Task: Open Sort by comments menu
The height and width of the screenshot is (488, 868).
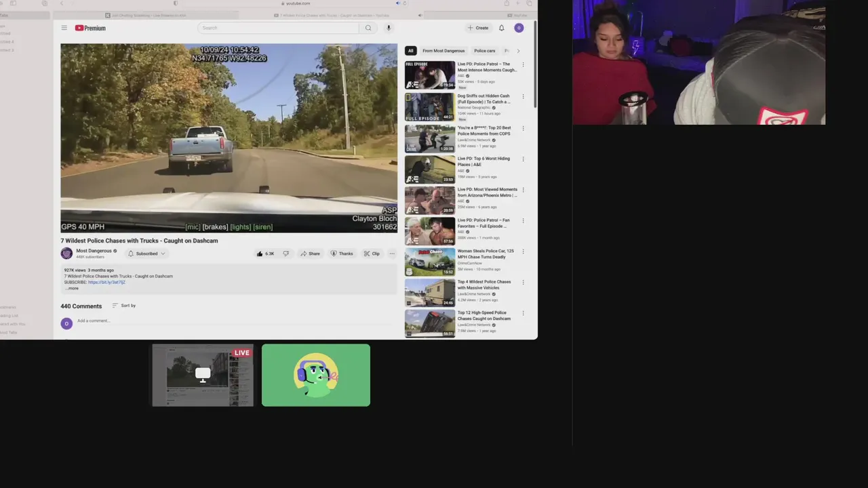Action: point(124,306)
